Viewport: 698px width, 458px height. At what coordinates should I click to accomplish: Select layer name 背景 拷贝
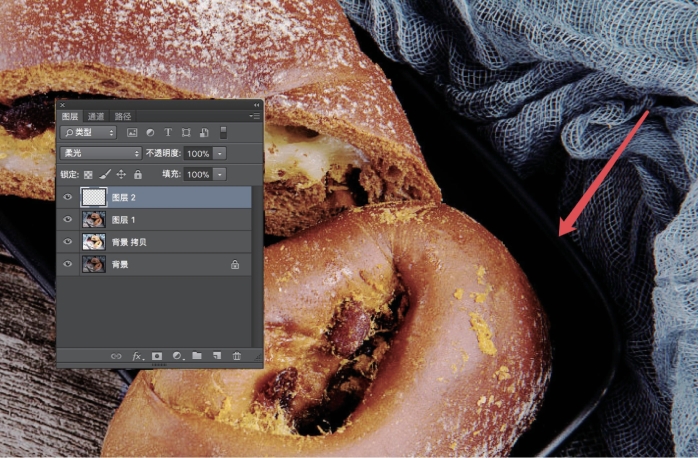(x=129, y=242)
